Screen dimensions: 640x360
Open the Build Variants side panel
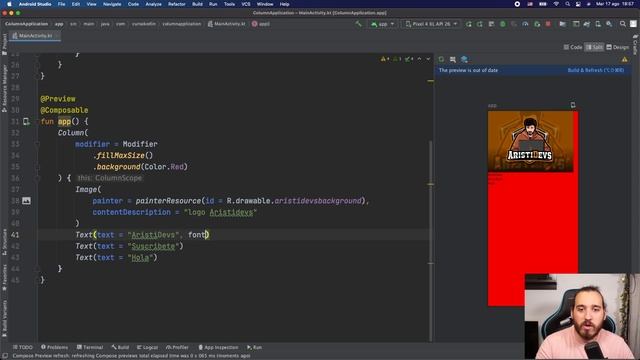click(x=4, y=318)
